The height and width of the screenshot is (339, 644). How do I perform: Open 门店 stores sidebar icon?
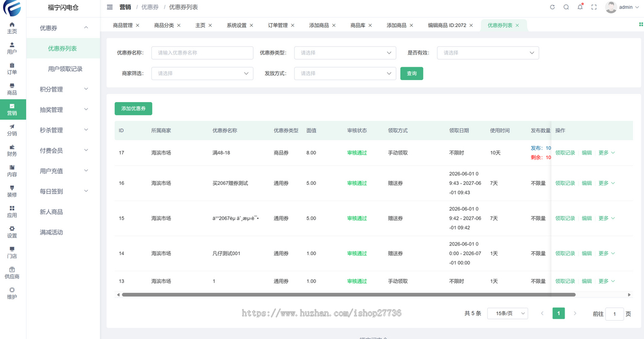coord(12,253)
